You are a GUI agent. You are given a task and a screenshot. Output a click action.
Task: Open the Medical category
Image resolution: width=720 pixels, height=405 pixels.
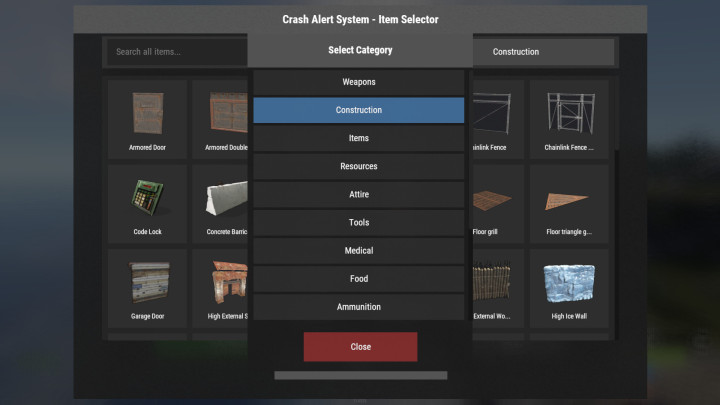359,251
